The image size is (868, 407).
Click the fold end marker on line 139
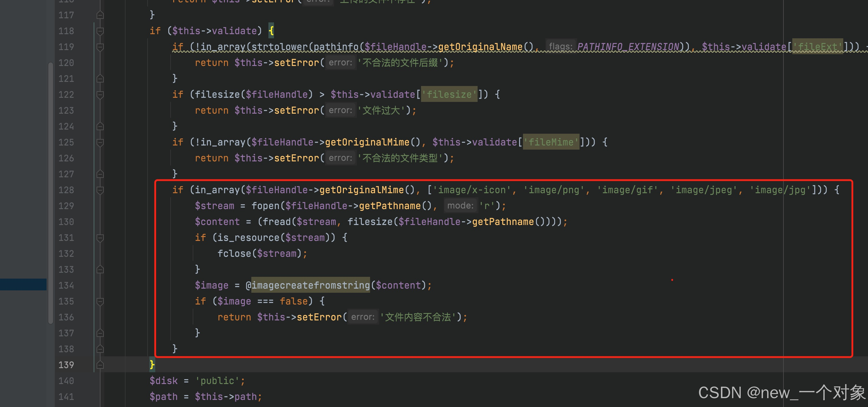click(100, 365)
